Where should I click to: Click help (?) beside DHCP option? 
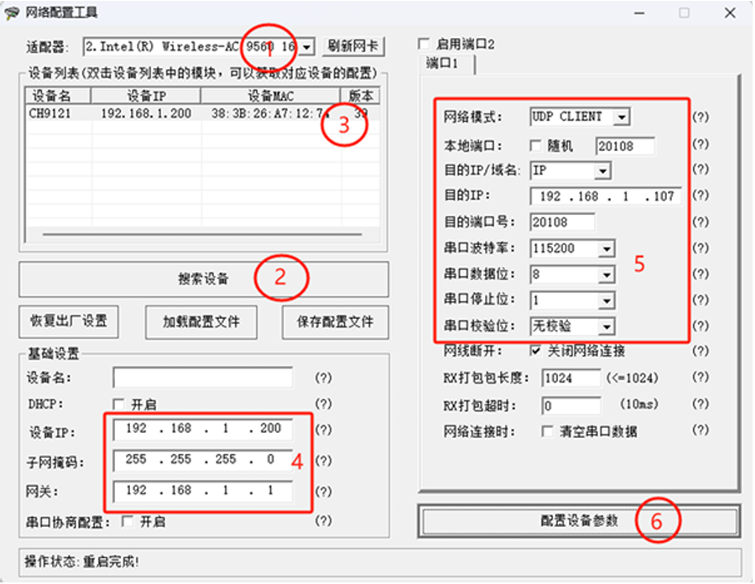(323, 404)
